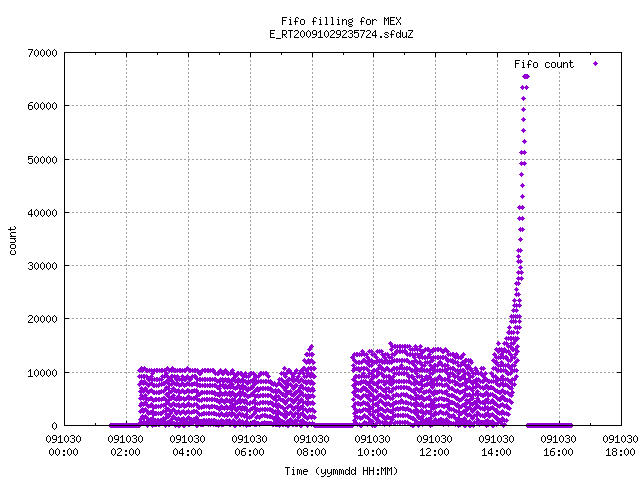Click the 20000 y-axis tick label
Viewport: 640px width, 480px height.
point(42,319)
